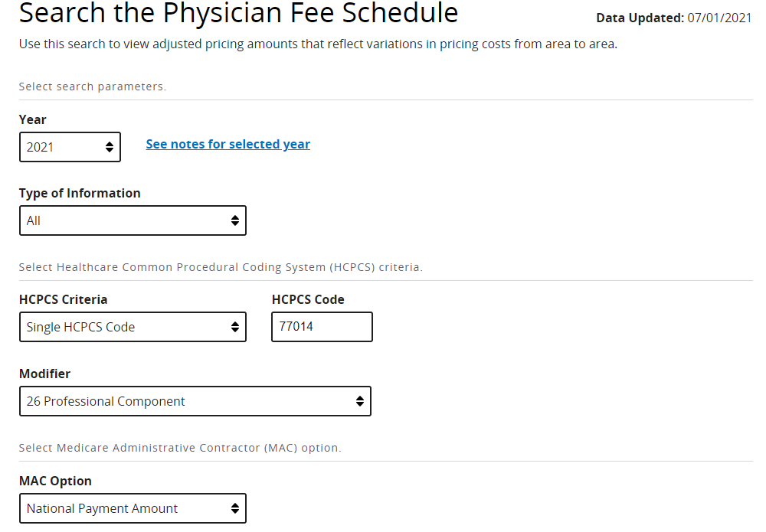
Task: Expand the MAC Option dropdown showing National Payment Amount
Action: (x=123, y=508)
